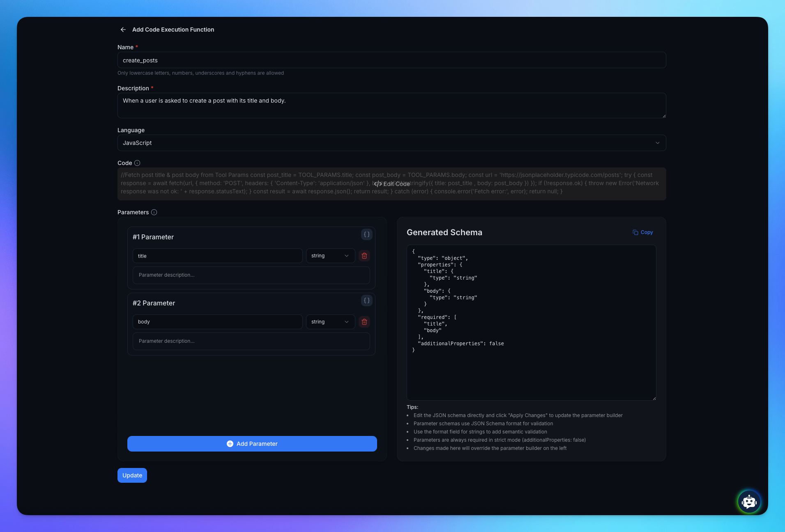Open braces icon for #2 Parameter

(366, 300)
